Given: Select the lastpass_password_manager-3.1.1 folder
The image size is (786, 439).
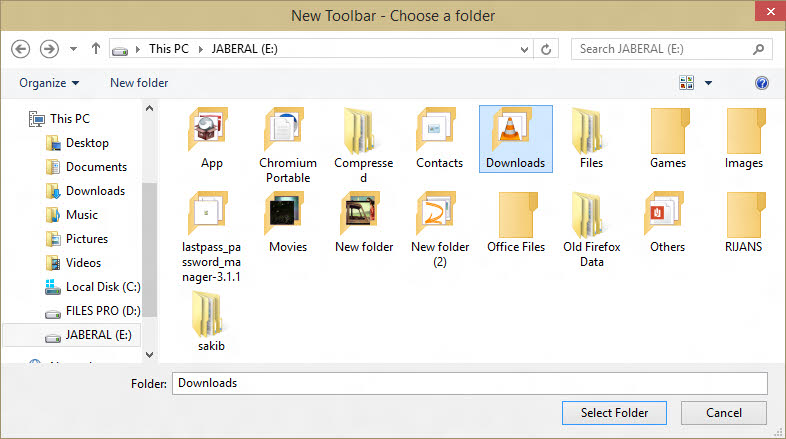Looking at the screenshot, I should click(209, 213).
